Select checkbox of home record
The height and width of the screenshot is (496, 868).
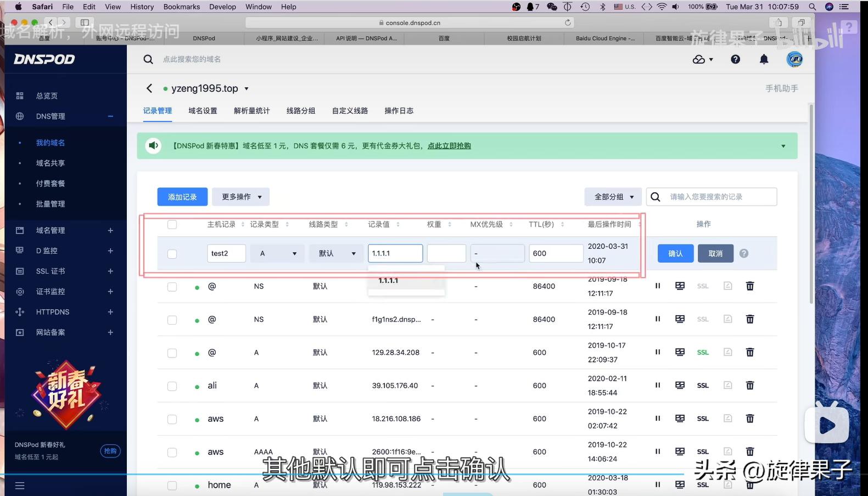coord(172,486)
